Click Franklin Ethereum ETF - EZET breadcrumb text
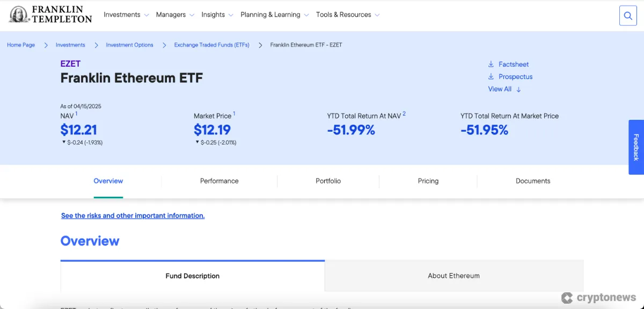 pos(306,45)
